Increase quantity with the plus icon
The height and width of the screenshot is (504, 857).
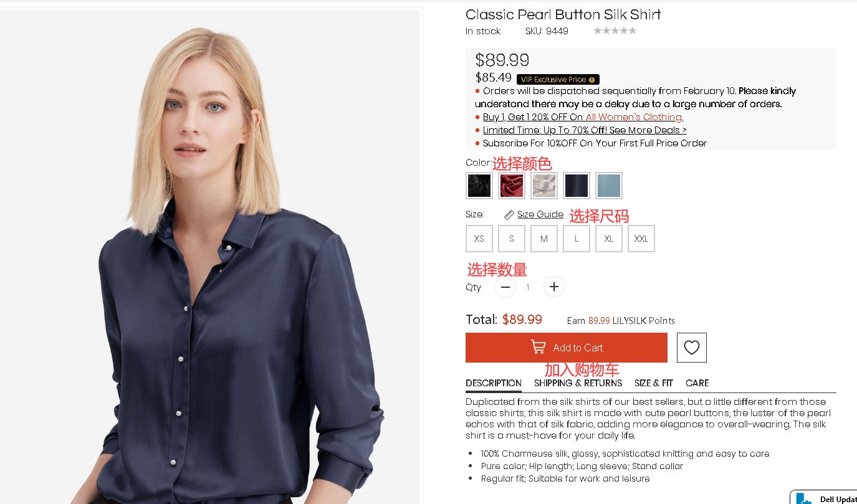(554, 287)
